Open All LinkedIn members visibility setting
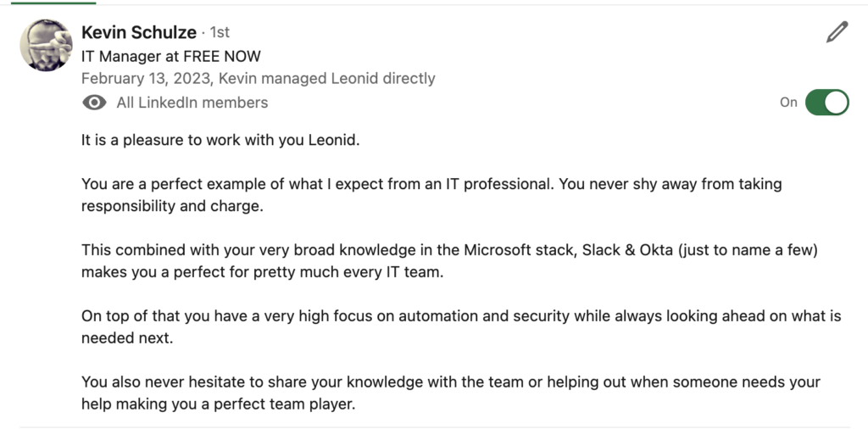The height and width of the screenshot is (429, 868). (x=192, y=103)
